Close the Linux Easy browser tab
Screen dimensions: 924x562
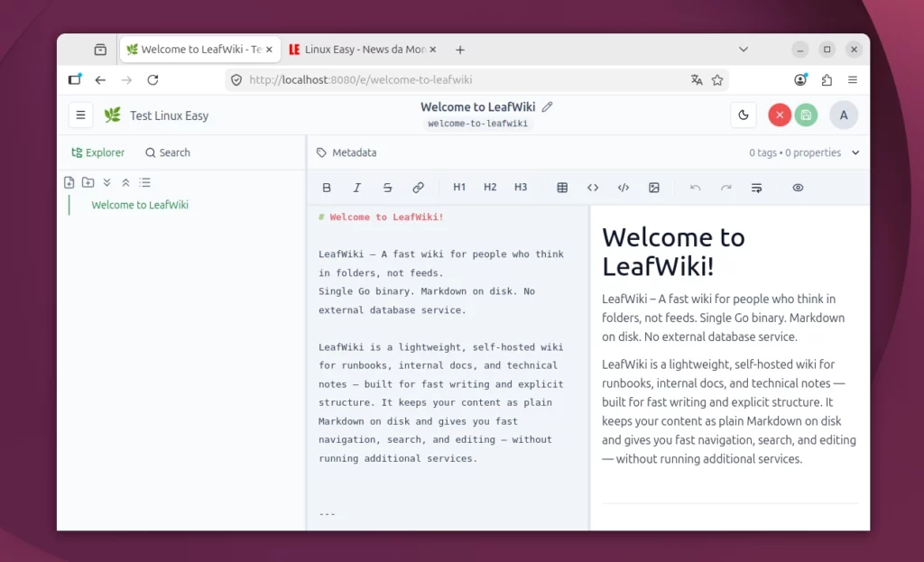pos(432,50)
